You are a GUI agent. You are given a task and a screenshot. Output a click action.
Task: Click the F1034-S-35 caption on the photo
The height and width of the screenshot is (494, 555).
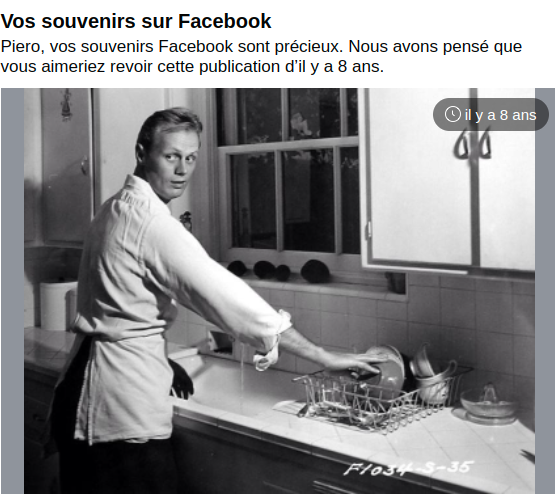[407, 468]
